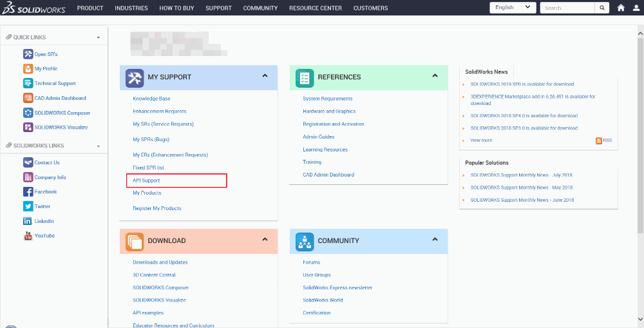
Task: Click the search magnifier button
Action: pyautogui.click(x=601, y=8)
